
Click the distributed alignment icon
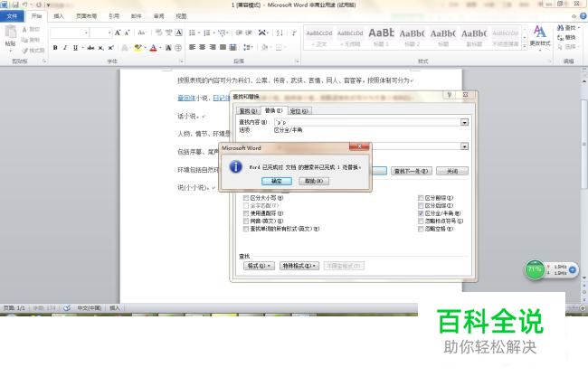point(232,47)
